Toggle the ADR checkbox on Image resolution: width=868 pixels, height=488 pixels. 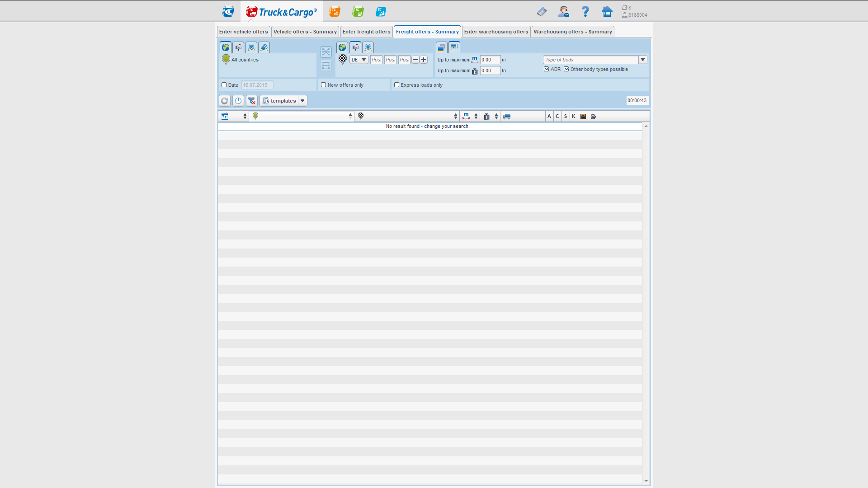click(547, 69)
